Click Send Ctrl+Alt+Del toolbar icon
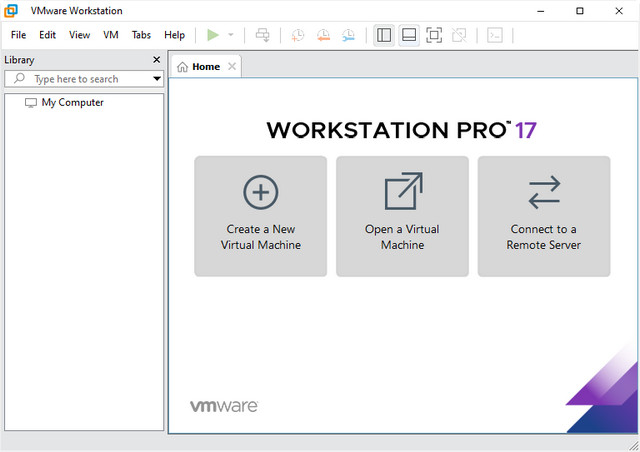 (x=263, y=35)
